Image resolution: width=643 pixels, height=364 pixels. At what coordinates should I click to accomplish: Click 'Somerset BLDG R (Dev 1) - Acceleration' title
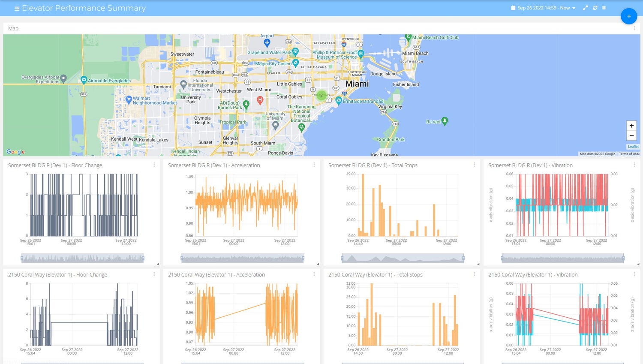[x=214, y=165]
